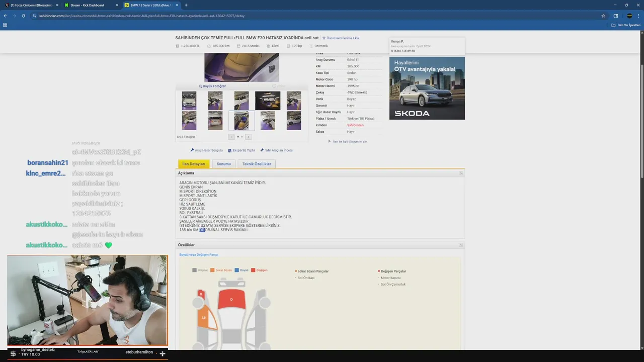Click Araç Hasar Sorgula wrench link

(206, 150)
